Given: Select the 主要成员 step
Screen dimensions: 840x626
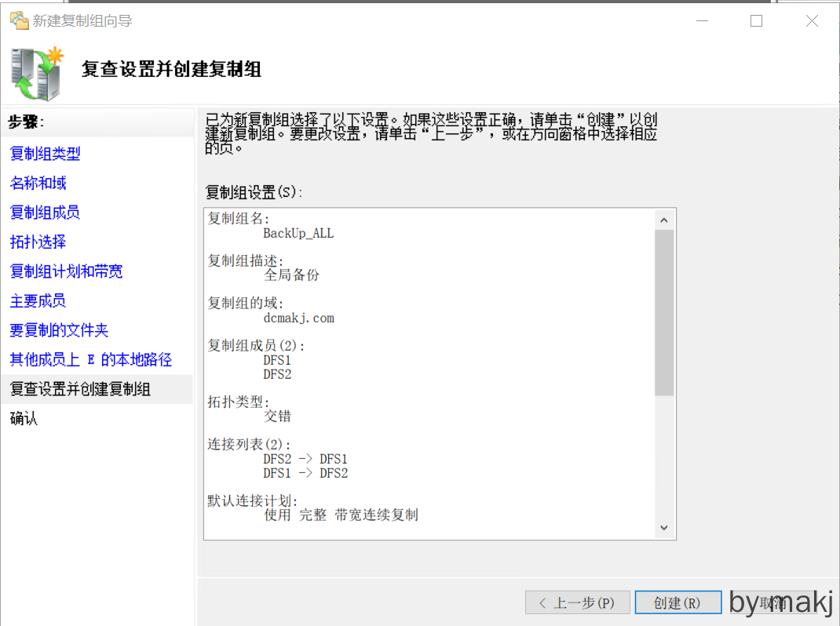Looking at the screenshot, I should pos(38,301).
